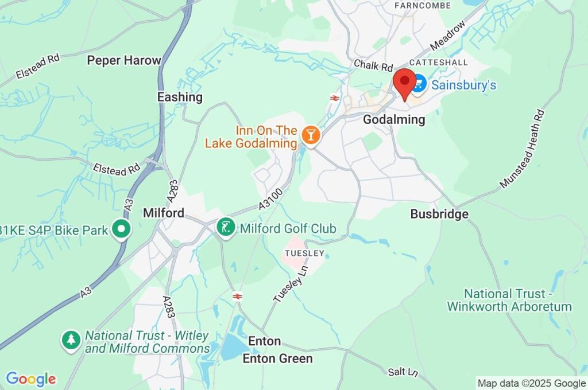
Task: Open the Google logo link
Action: pyautogui.click(x=31, y=379)
